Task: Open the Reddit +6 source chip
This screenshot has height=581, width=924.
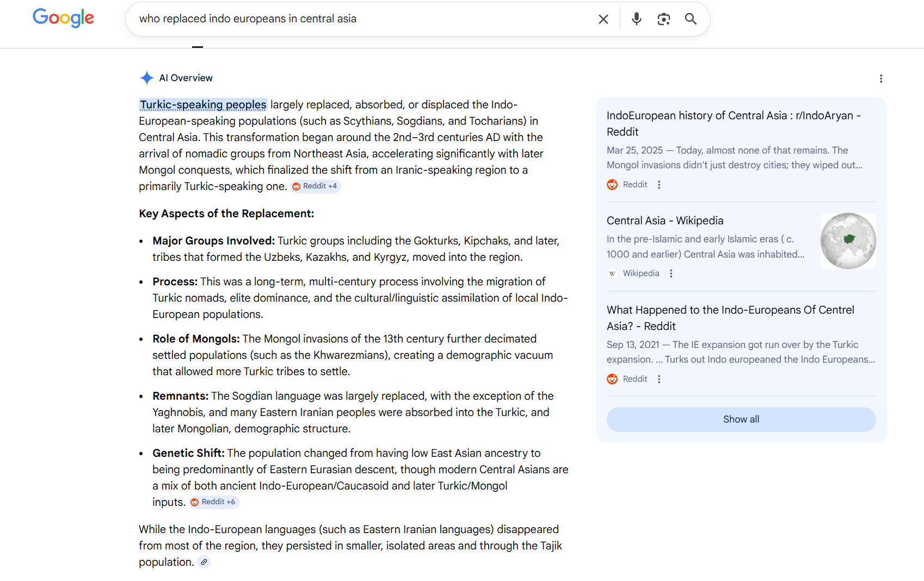Action: tap(214, 502)
